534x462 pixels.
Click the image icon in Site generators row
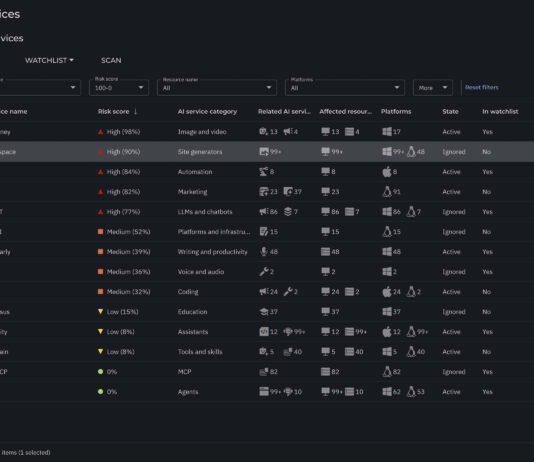(264, 152)
